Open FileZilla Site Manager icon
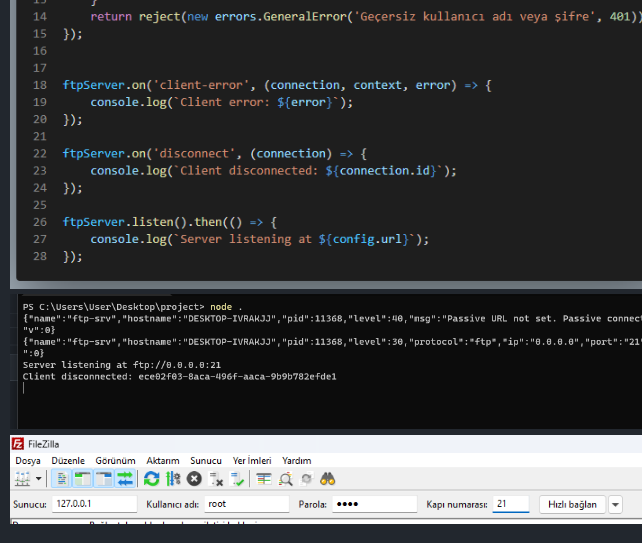The image size is (642, 543). [23, 479]
